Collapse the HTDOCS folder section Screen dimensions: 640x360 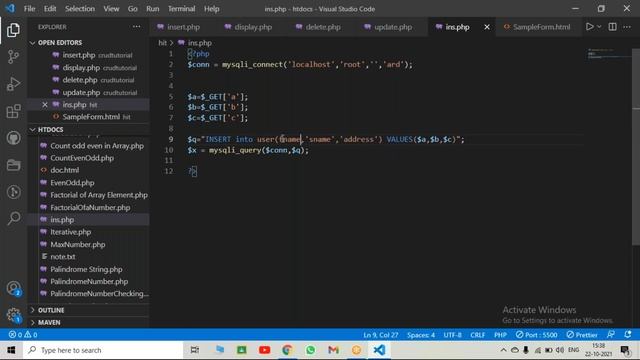[x=51, y=130]
